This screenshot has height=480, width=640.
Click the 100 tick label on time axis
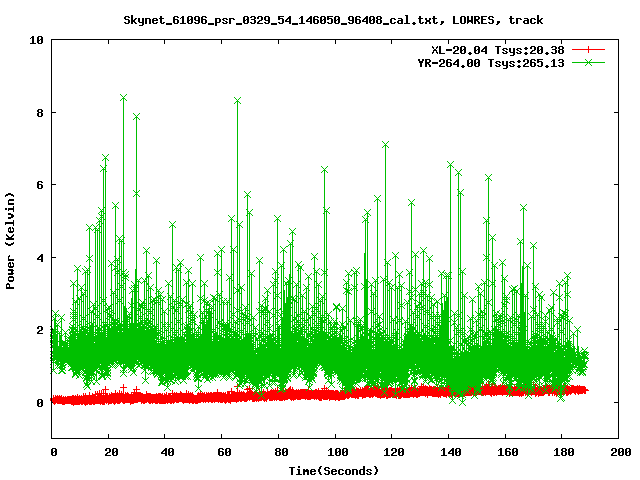[x=335, y=452]
